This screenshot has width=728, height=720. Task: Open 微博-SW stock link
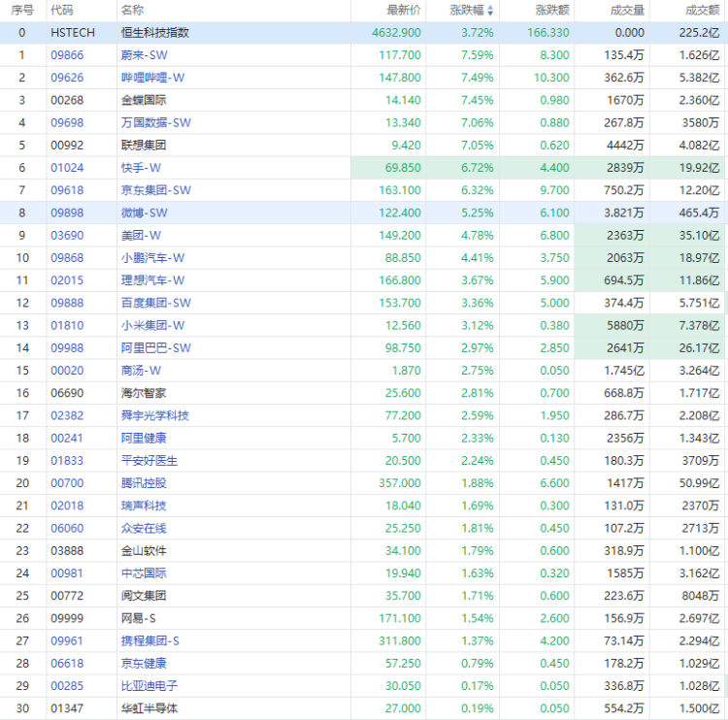[x=144, y=213]
